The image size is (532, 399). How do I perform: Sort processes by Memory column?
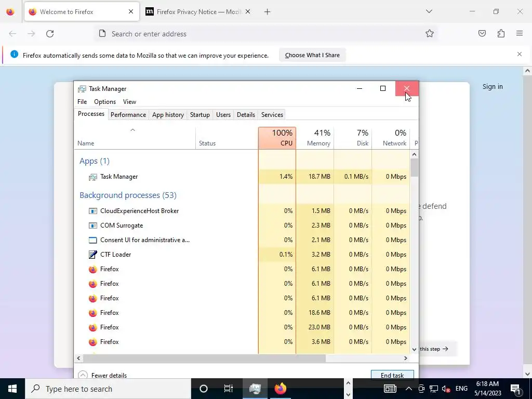315,138
